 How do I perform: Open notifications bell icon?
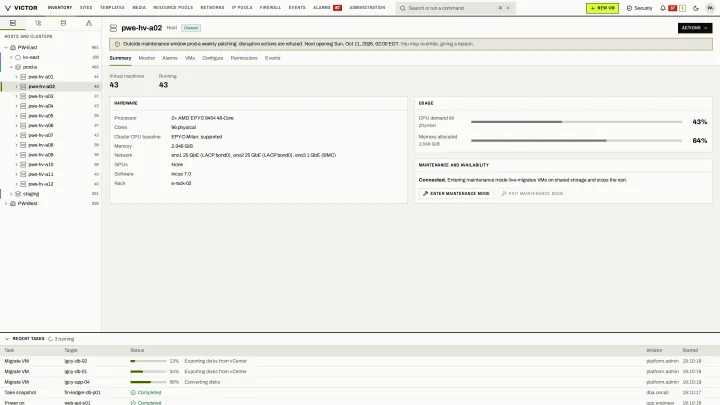663,8
